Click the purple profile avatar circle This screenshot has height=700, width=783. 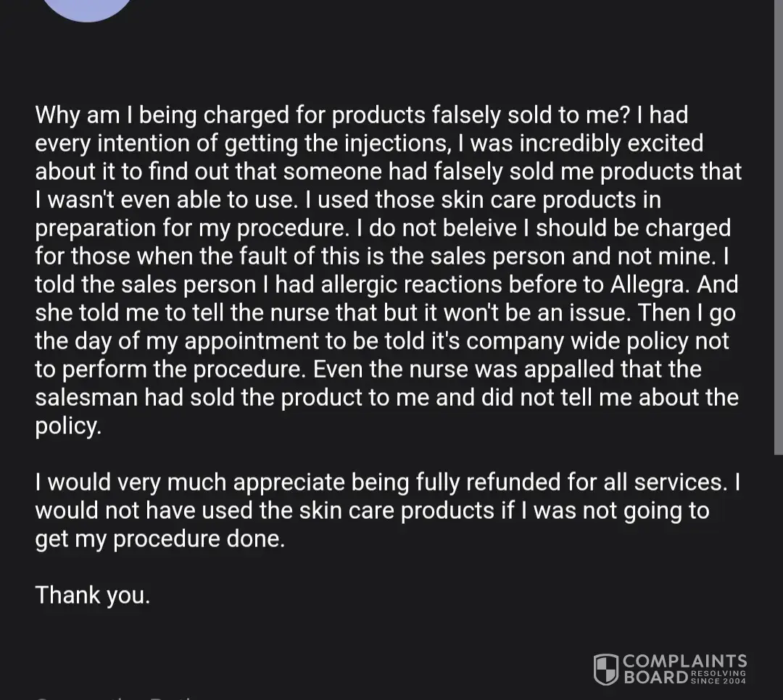[x=88, y=7]
